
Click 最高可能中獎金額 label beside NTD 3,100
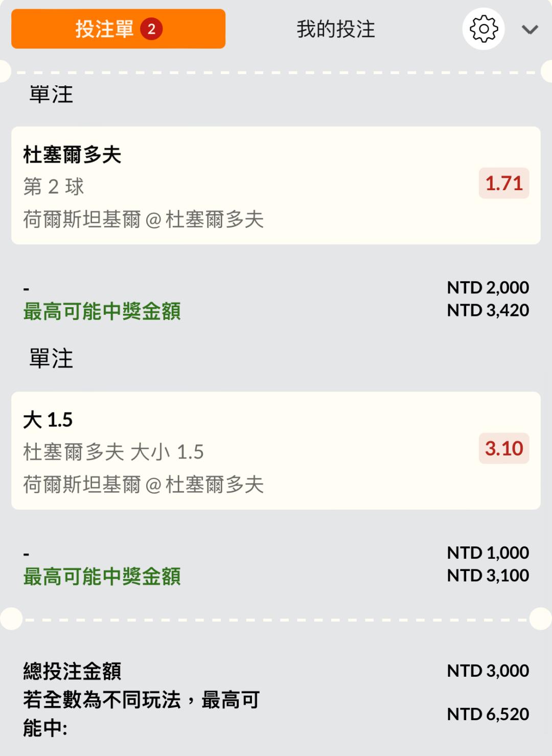click(102, 577)
